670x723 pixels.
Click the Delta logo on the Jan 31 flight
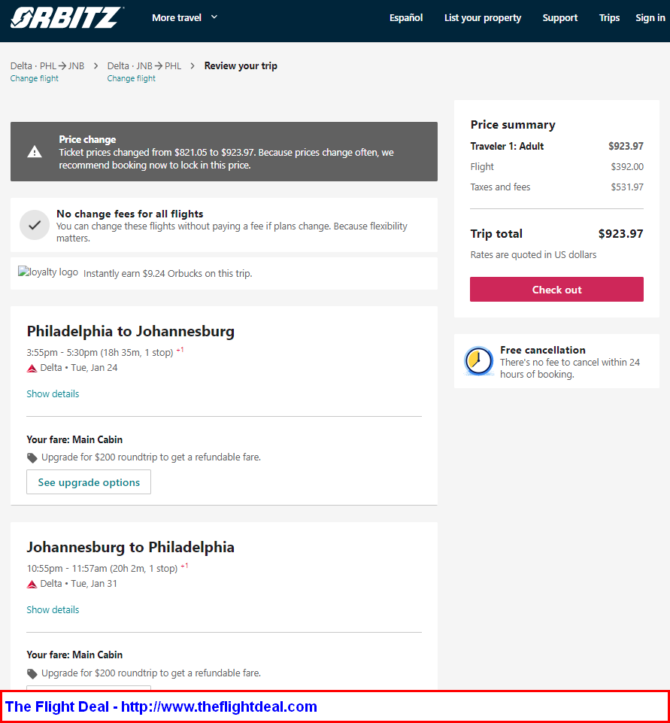tap(32, 584)
